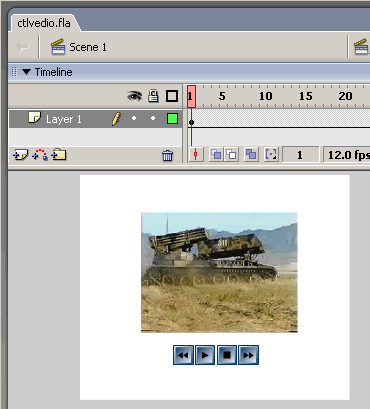Click the Insert Layer icon

pyautogui.click(x=20, y=155)
